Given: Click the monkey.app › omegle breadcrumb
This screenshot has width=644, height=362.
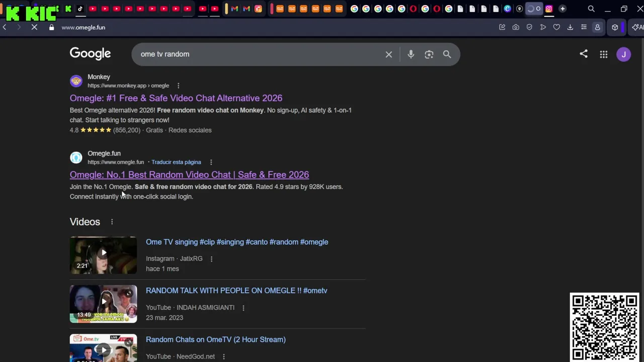Looking at the screenshot, I should point(128,85).
